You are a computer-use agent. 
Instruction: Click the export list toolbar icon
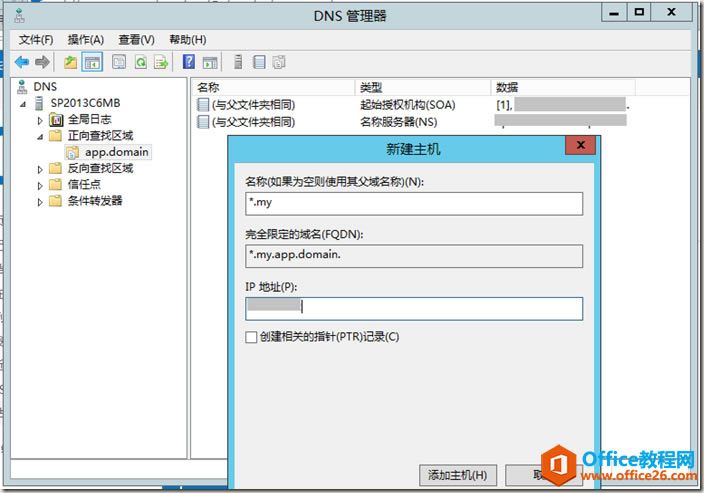click(161, 62)
